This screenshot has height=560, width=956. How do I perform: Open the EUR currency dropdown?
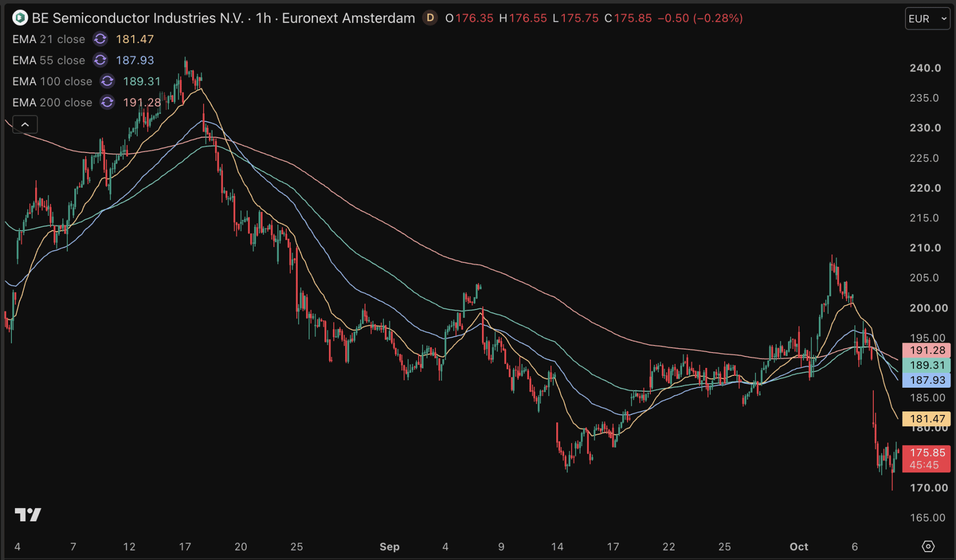pyautogui.click(x=928, y=19)
